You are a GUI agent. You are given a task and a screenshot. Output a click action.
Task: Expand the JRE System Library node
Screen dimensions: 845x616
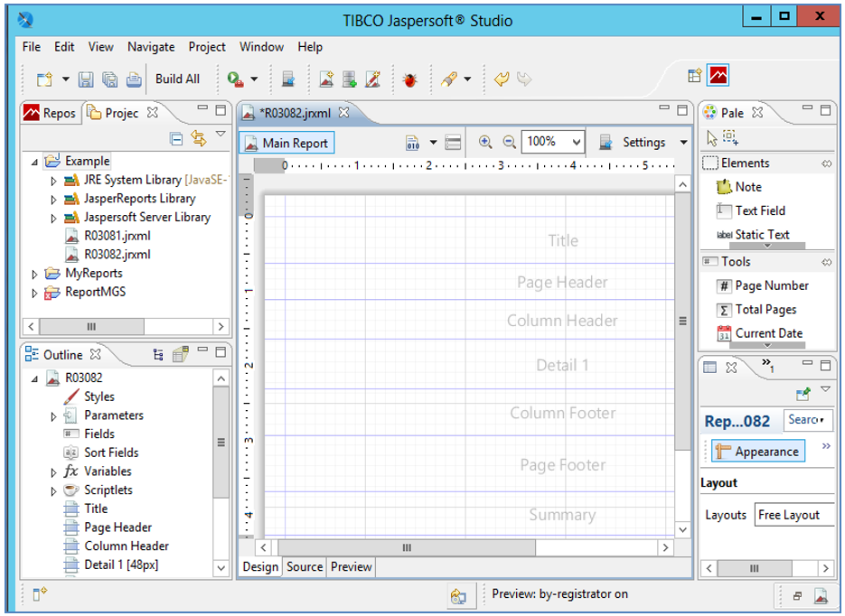[x=53, y=181]
